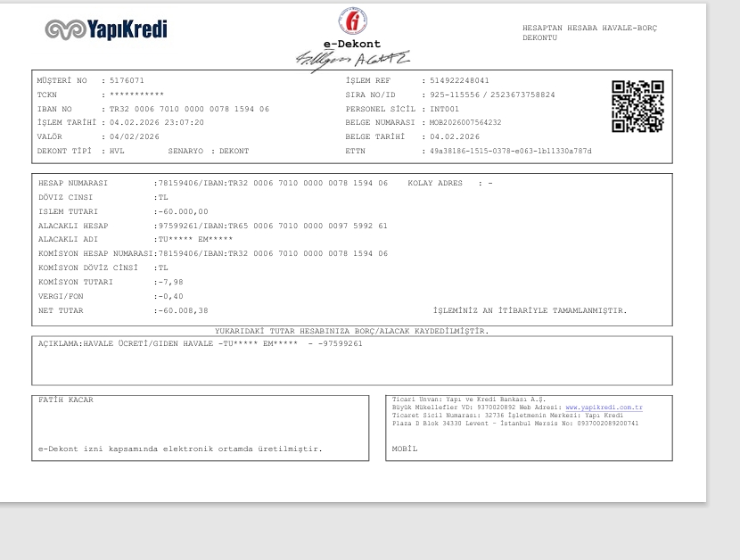Viewport: 740px width, 560px height.
Task: Click the İşlem Tarihi timestamp 04.02.2026 23:07:20
Action: click(157, 123)
